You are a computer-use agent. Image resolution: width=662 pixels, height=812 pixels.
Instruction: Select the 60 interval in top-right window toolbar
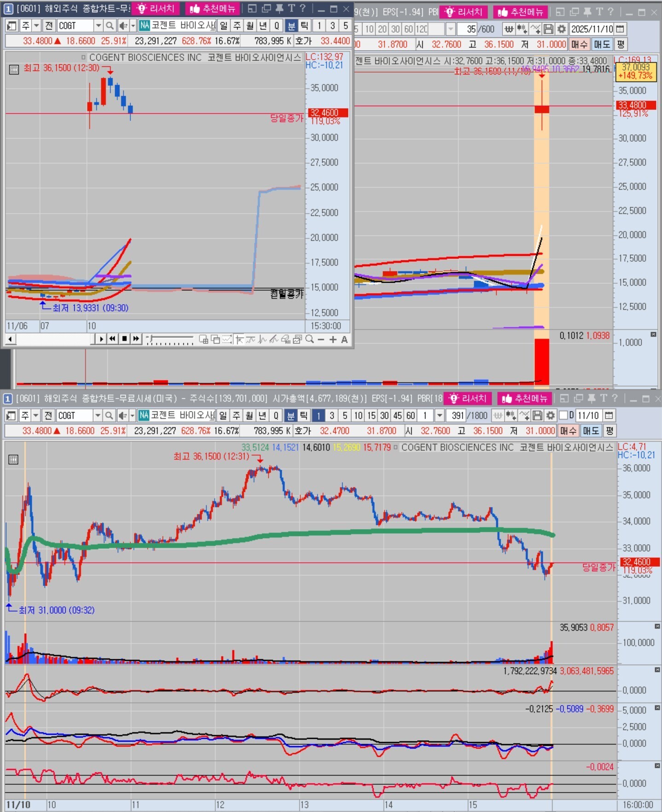coord(408,29)
